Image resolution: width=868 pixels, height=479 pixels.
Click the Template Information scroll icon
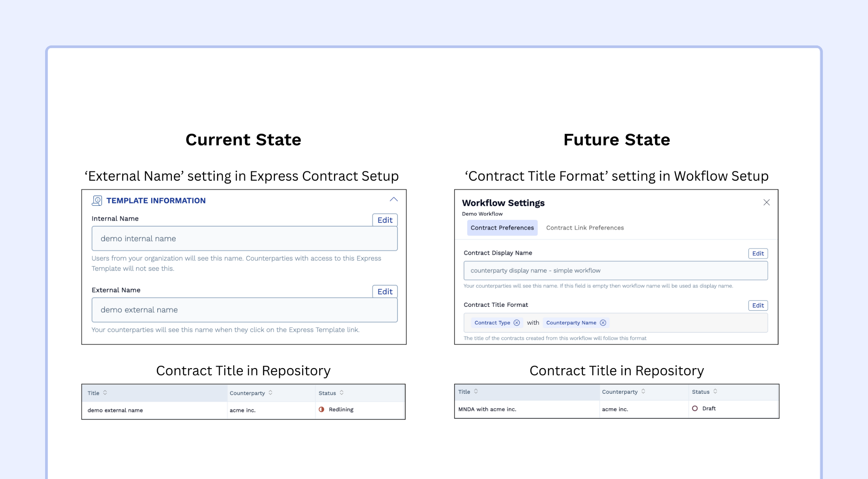[x=97, y=200]
